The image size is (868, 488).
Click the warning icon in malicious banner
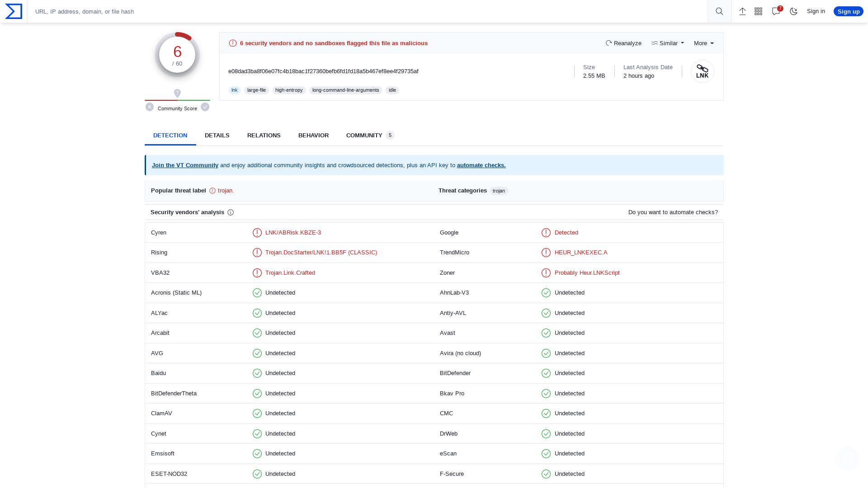pos(233,43)
